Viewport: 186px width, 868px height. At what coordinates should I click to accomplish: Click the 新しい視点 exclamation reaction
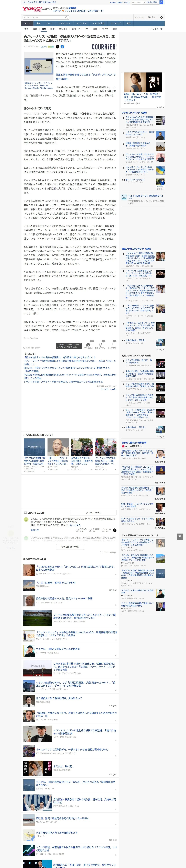(112, 345)
